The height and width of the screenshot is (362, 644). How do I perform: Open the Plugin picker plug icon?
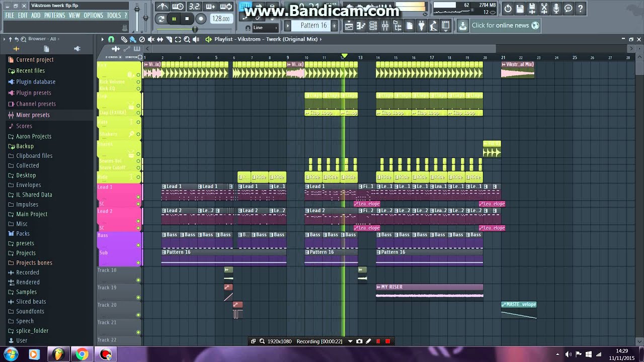(421, 26)
